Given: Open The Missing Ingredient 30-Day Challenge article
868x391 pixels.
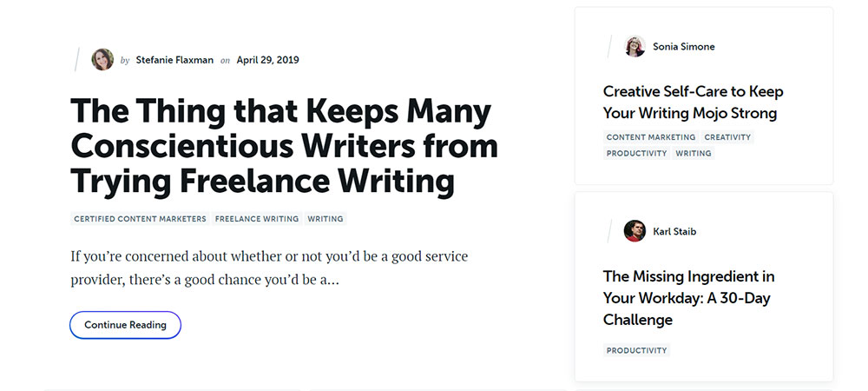Looking at the screenshot, I should (688, 297).
